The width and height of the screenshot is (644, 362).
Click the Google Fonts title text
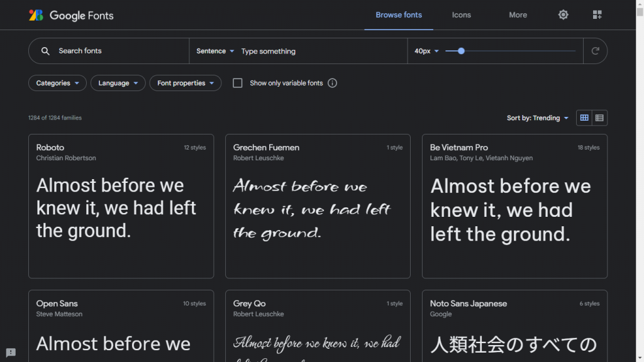pos(81,16)
